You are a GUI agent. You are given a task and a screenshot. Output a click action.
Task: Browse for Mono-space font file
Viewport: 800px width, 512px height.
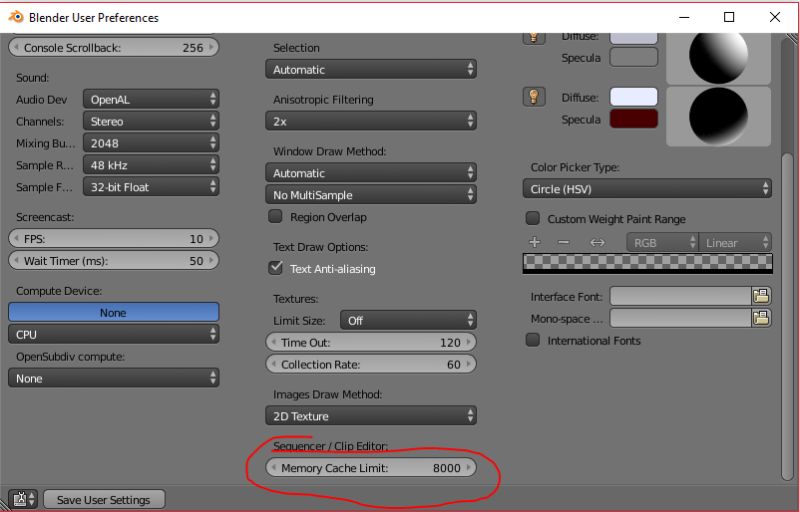761,318
